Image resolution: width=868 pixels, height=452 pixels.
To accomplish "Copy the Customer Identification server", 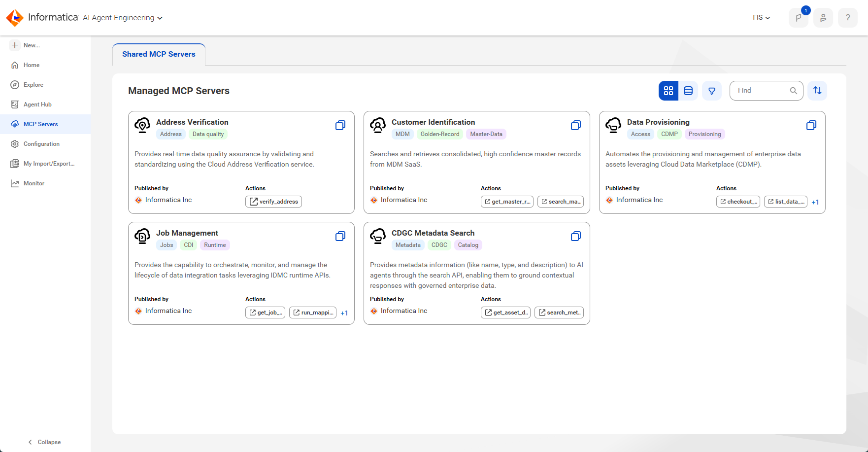I will click(576, 125).
